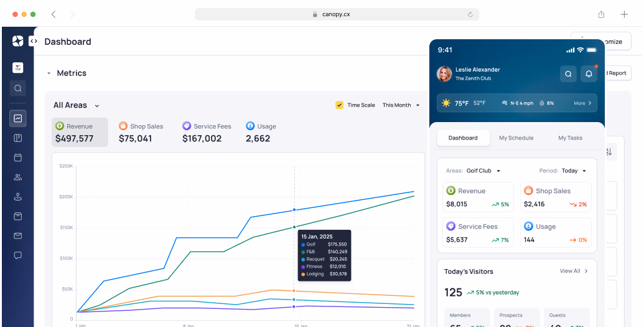This screenshot has width=644, height=327.
Task: Uncheck the Time Scale checkbox
Action: pyautogui.click(x=339, y=105)
